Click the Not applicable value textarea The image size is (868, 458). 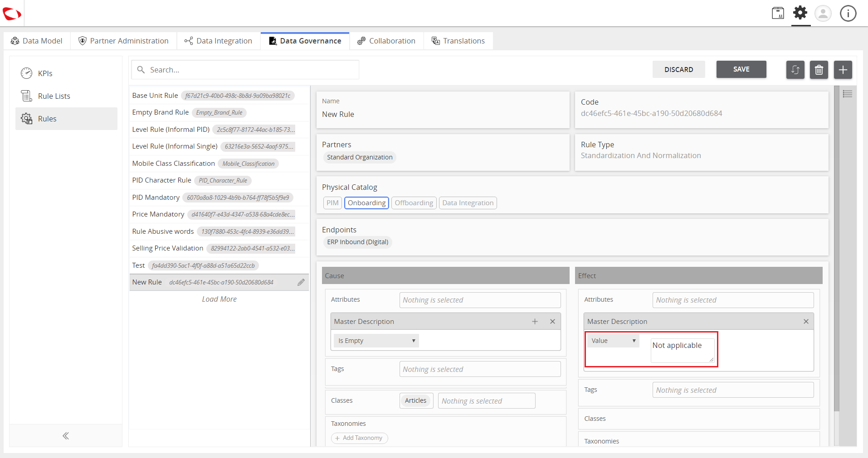[x=683, y=350]
